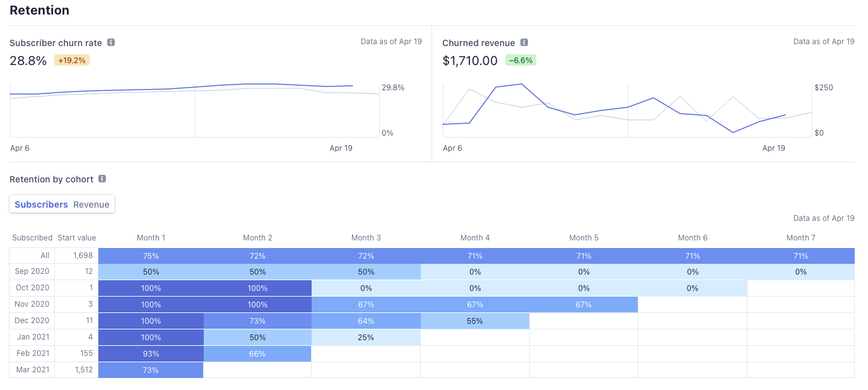Click the Month 2 column header
868x390 pixels.
(258, 238)
